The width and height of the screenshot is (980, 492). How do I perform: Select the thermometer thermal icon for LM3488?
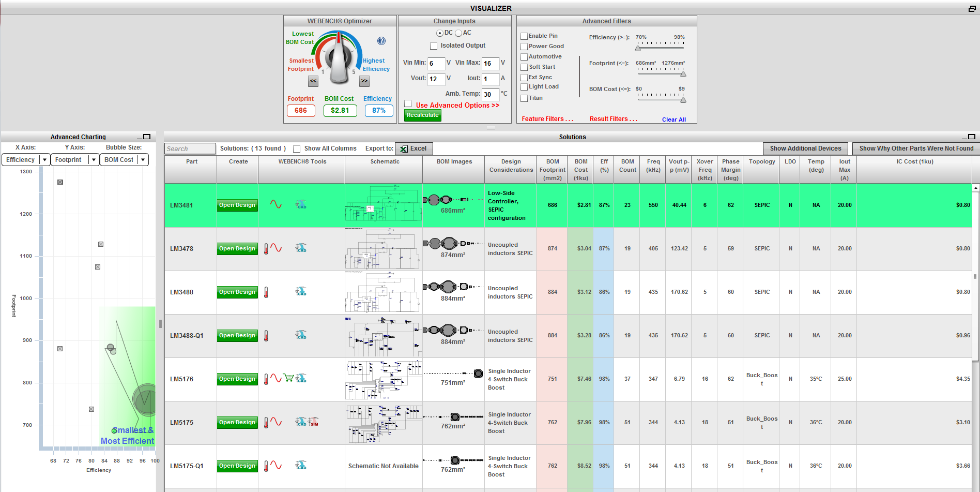coord(266,292)
